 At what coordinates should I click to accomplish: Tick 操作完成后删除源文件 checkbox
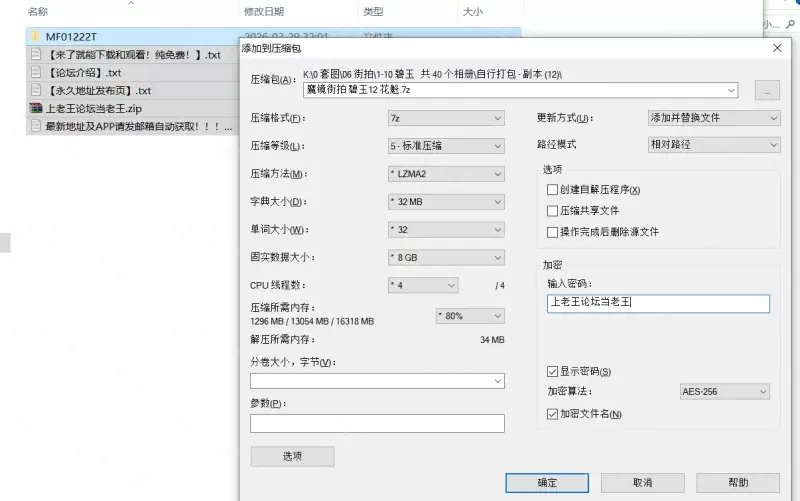click(x=552, y=232)
